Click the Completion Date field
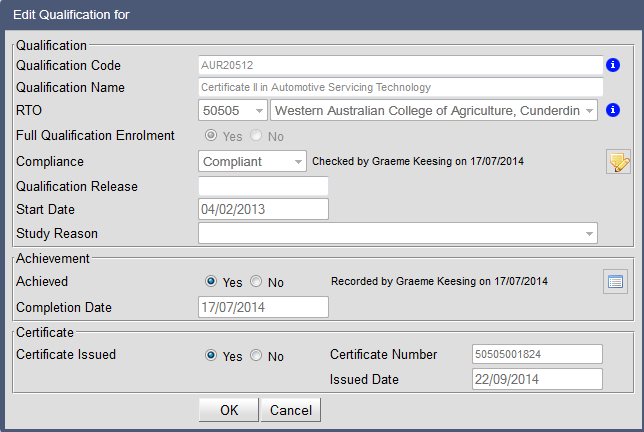644x432 pixels. (263, 307)
